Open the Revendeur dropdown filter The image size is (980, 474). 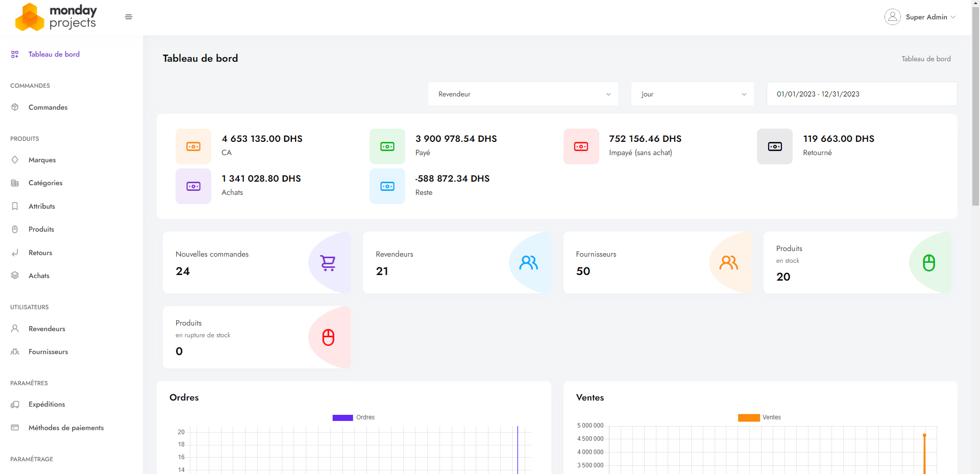[x=523, y=94]
